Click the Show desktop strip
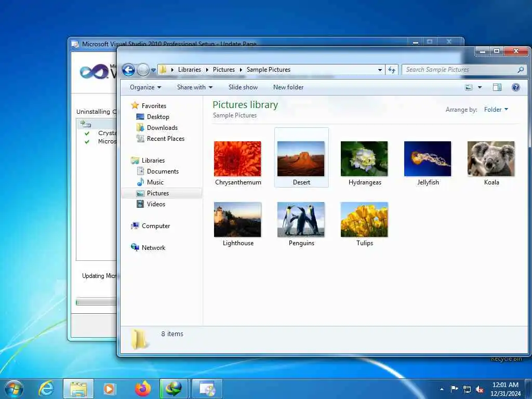 click(528, 389)
